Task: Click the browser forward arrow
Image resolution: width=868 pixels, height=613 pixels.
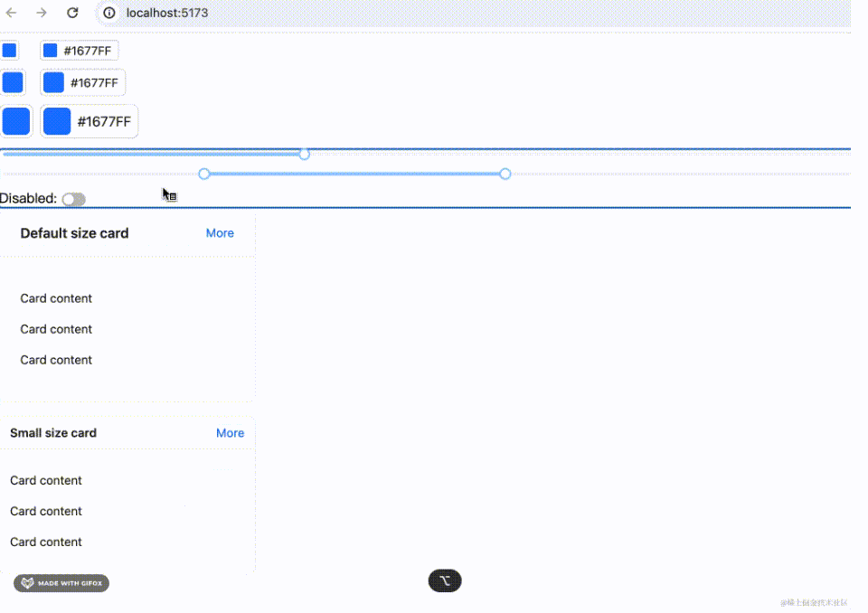Action: pos(42,13)
